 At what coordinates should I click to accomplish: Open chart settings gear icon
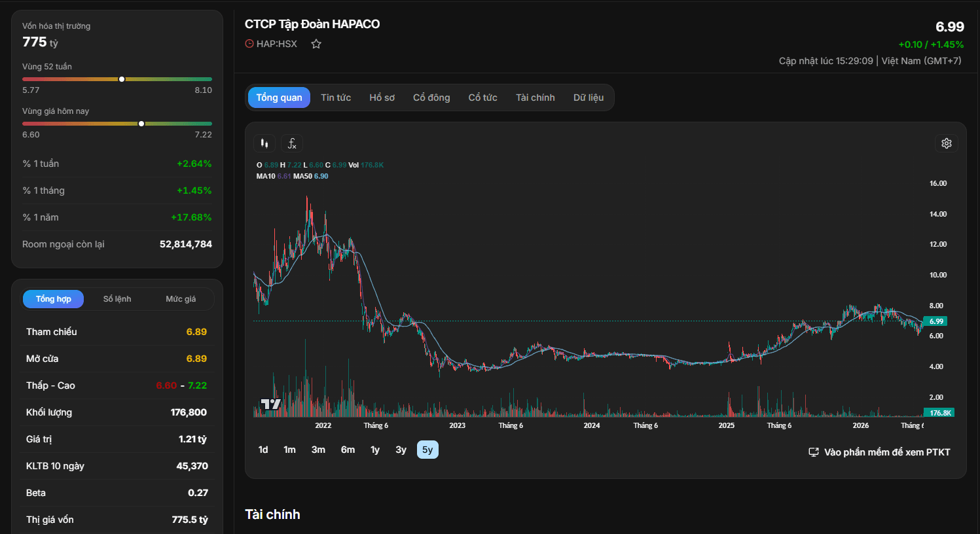click(946, 143)
